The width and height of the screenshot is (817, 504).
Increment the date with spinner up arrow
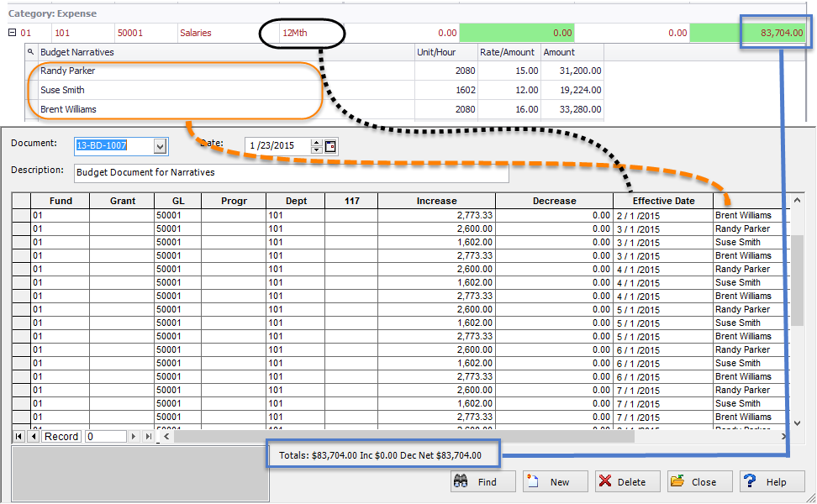pyautogui.click(x=316, y=143)
